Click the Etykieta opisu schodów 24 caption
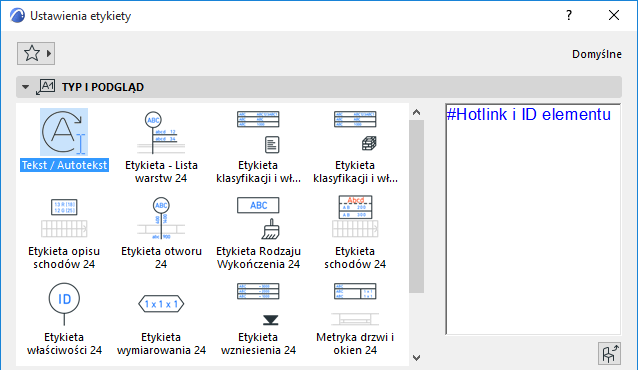 tap(64, 258)
